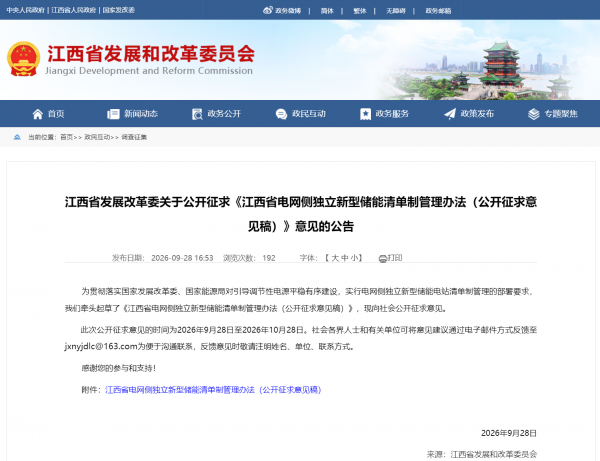The image size is (600, 461).
Task: Open 政务服务 navigation menu item
Action: coord(392,114)
